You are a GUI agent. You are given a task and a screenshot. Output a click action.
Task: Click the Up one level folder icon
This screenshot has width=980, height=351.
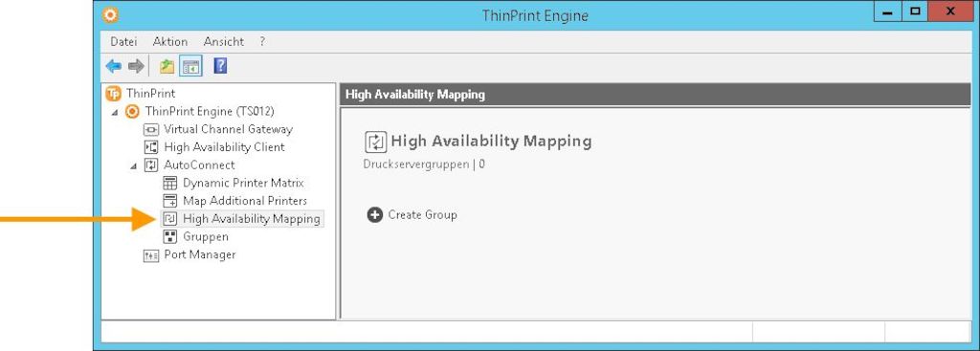tap(167, 66)
